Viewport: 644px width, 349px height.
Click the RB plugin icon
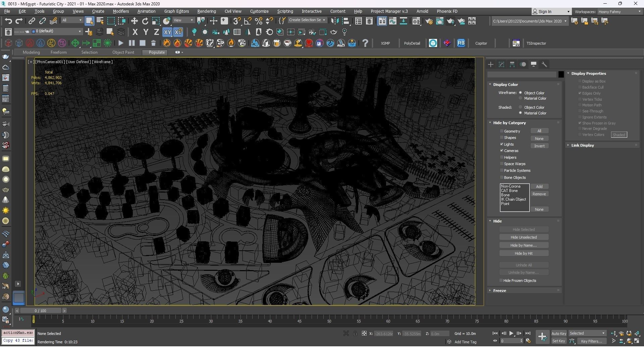461,43
